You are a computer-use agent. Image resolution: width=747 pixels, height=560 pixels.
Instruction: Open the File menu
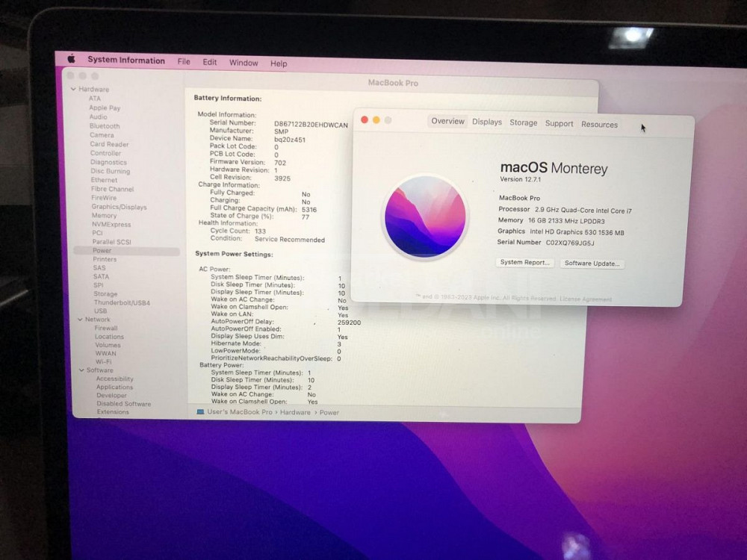tap(184, 62)
